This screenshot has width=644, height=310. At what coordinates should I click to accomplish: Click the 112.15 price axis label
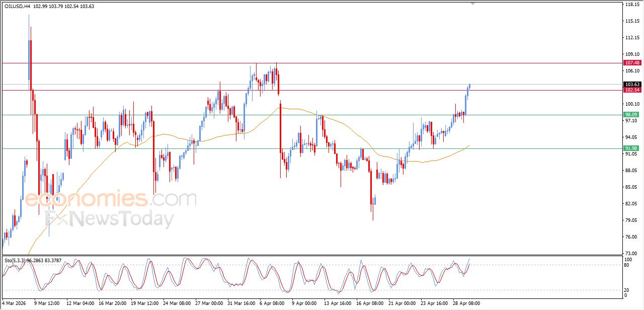(631, 38)
